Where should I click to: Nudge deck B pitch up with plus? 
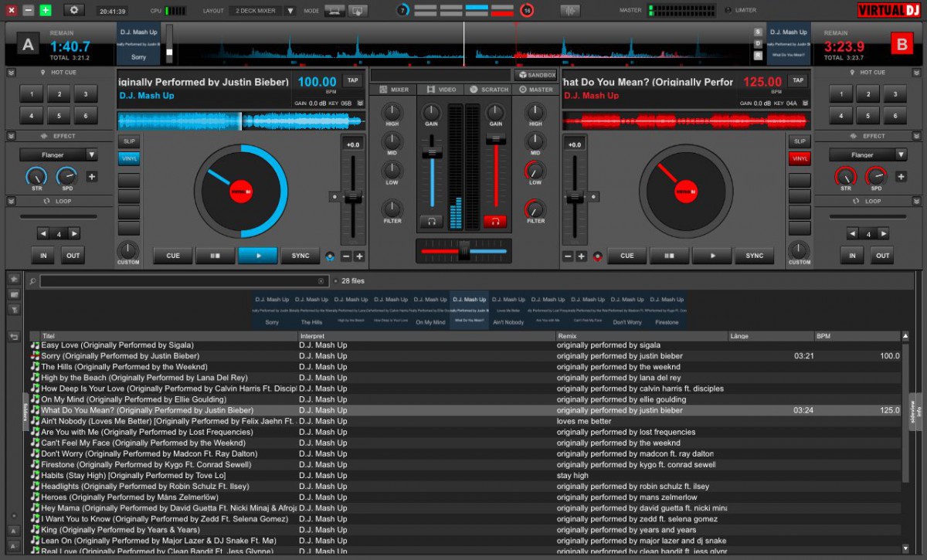(x=581, y=256)
